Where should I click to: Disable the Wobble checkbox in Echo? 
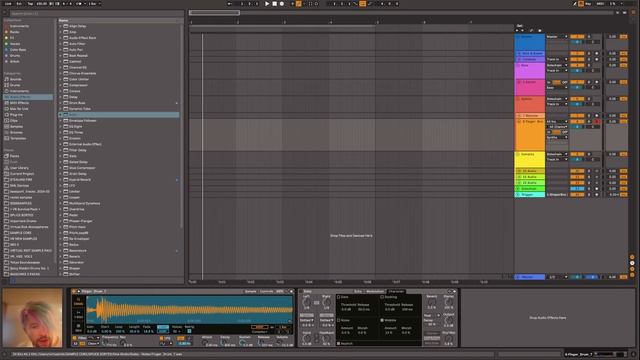pyautogui.click(x=382, y=320)
